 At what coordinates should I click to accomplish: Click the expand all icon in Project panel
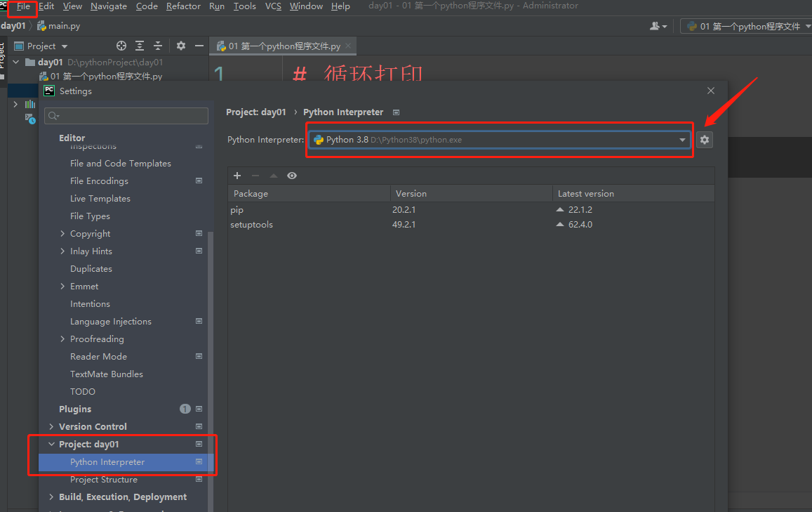tap(140, 46)
